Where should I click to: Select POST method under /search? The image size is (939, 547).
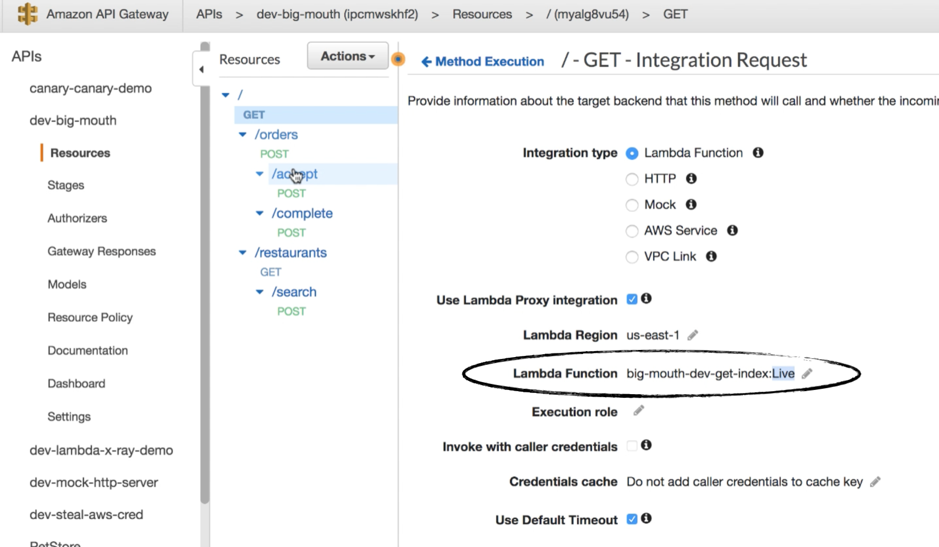(292, 312)
